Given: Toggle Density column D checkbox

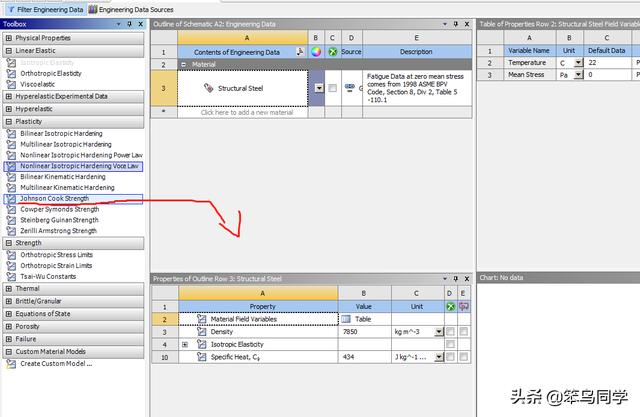Looking at the screenshot, I should [449, 331].
